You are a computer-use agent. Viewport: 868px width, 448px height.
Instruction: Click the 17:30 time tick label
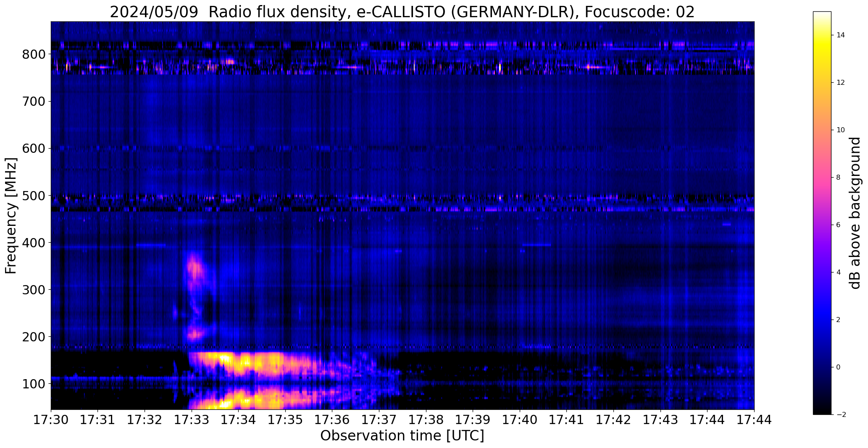(x=51, y=420)
